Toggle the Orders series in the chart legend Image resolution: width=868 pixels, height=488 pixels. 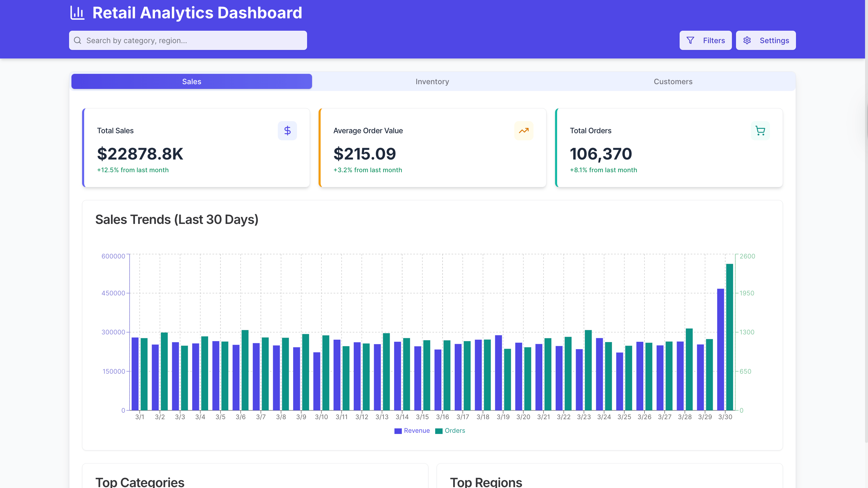450,431
